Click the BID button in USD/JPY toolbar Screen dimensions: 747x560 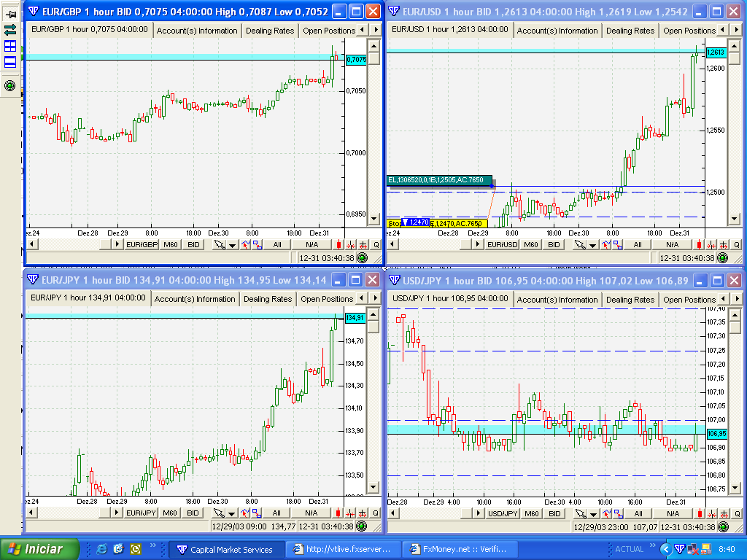[x=554, y=513]
